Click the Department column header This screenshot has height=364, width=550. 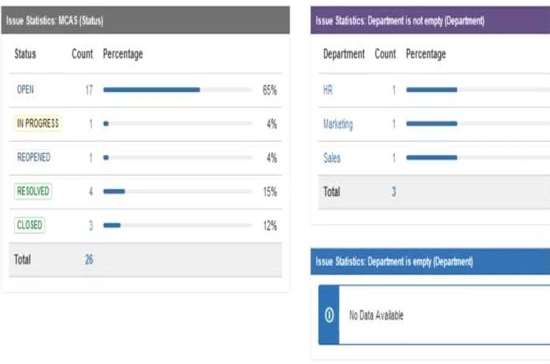click(344, 54)
